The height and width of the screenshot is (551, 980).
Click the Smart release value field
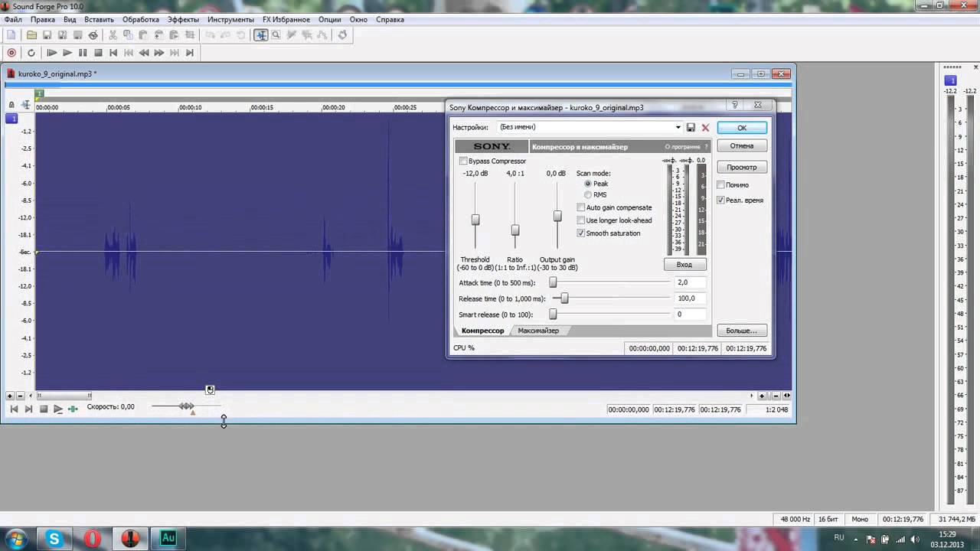tap(690, 315)
